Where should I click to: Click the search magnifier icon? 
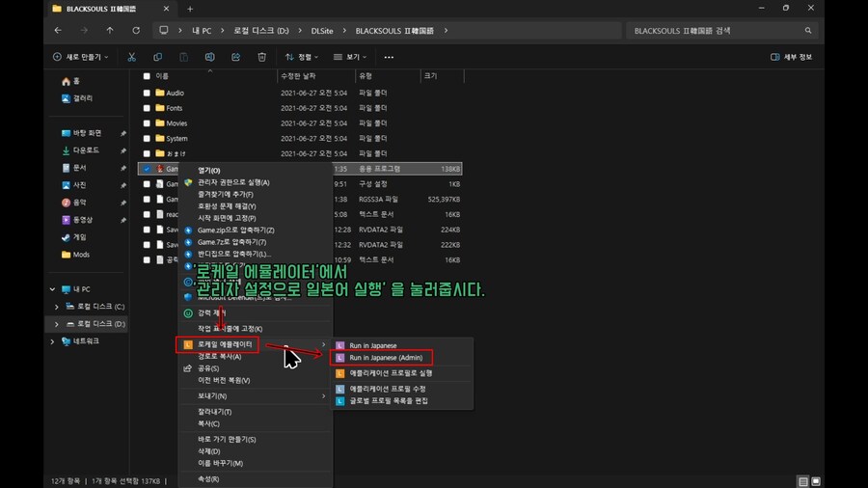(x=808, y=31)
